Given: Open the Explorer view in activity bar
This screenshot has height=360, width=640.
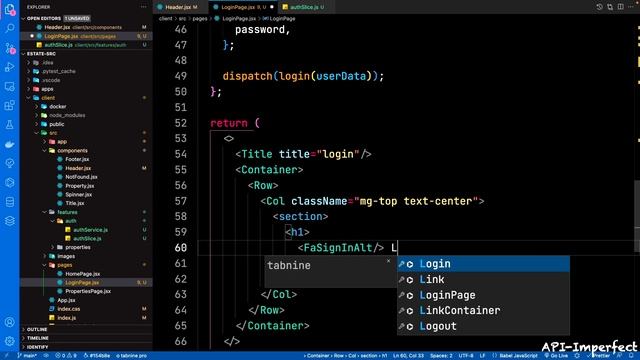Looking at the screenshot, I should coord(9,9).
